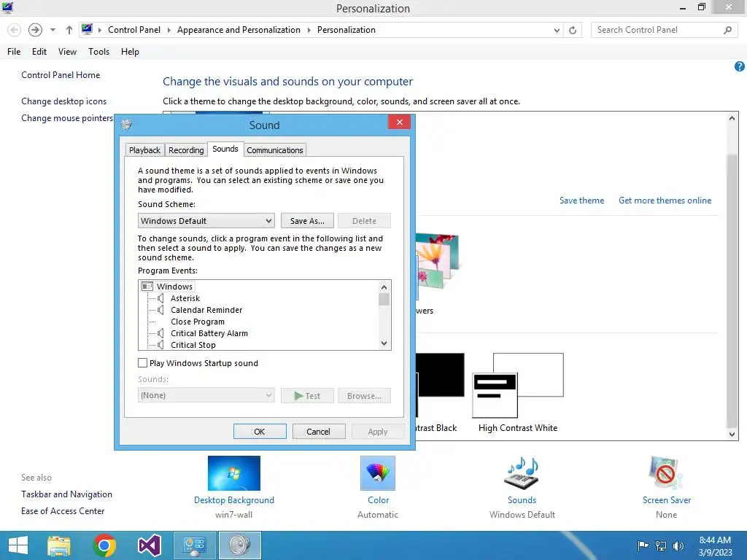Enable Play Windows Startup sound checkbox
Screen dimensions: 747x560
coord(142,363)
